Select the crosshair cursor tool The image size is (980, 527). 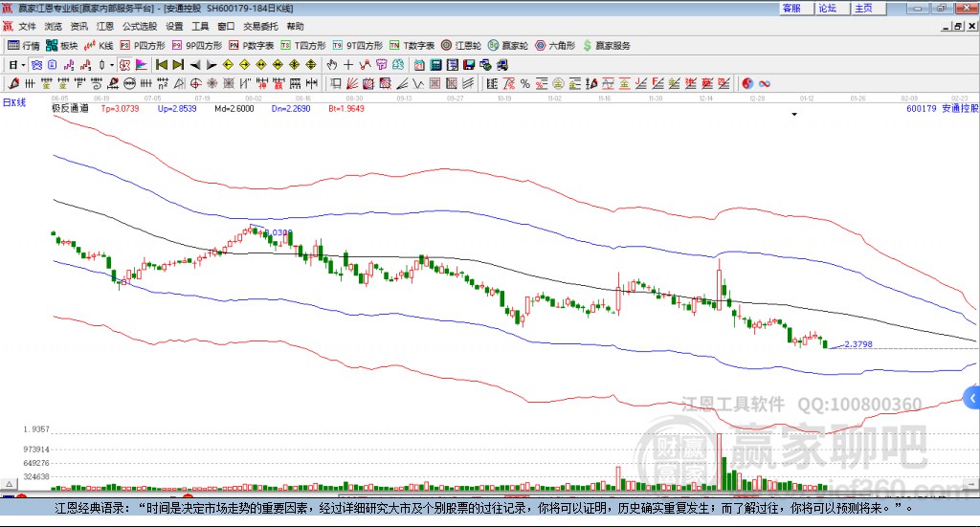coord(348,64)
